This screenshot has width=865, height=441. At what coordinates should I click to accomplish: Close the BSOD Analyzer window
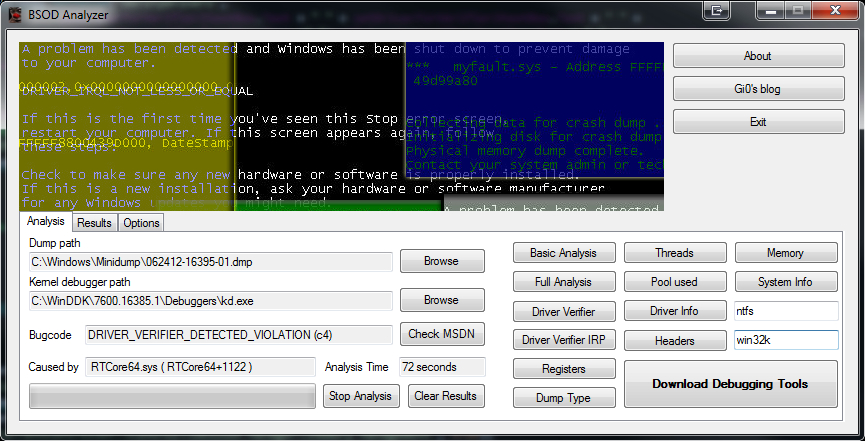click(835, 10)
